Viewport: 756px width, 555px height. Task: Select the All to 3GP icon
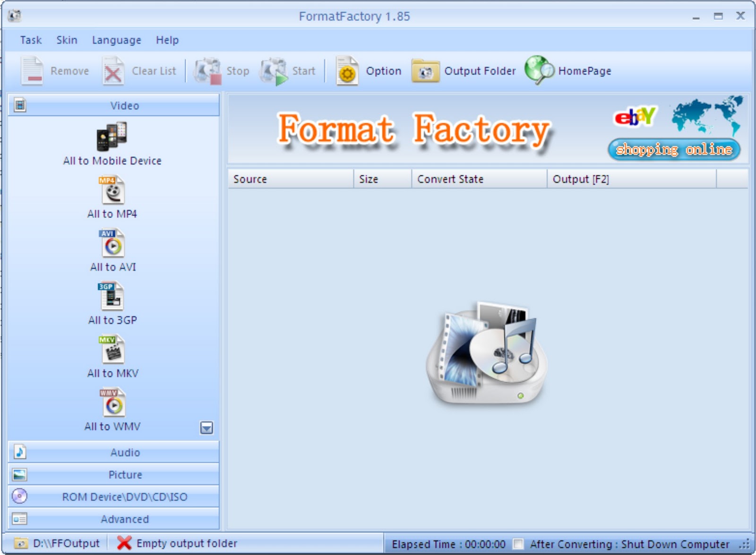coord(112,296)
